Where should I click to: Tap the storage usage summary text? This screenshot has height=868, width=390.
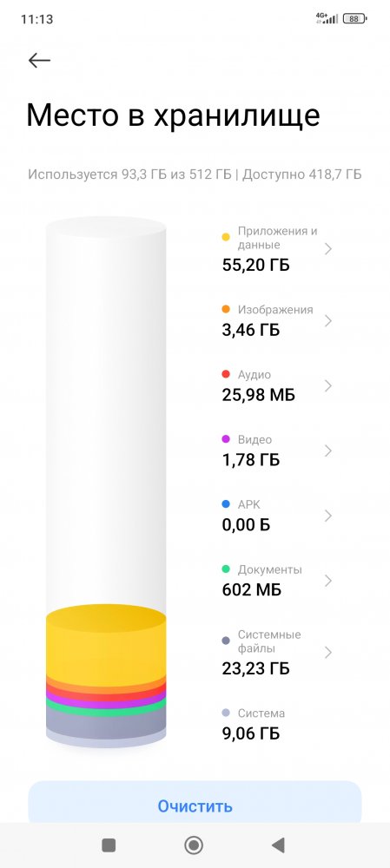[x=195, y=174]
